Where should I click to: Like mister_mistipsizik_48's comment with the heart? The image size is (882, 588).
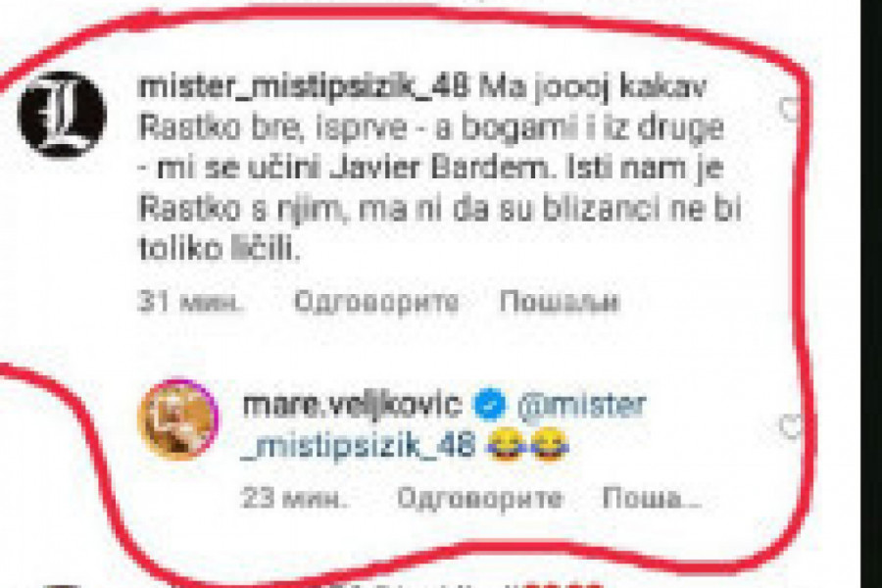pos(790,109)
